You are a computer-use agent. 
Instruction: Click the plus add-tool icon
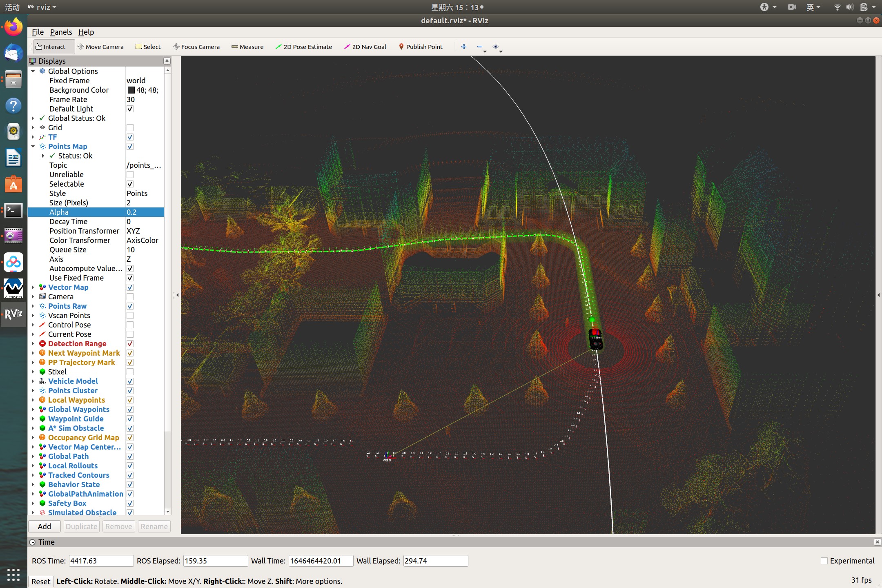[x=464, y=47]
